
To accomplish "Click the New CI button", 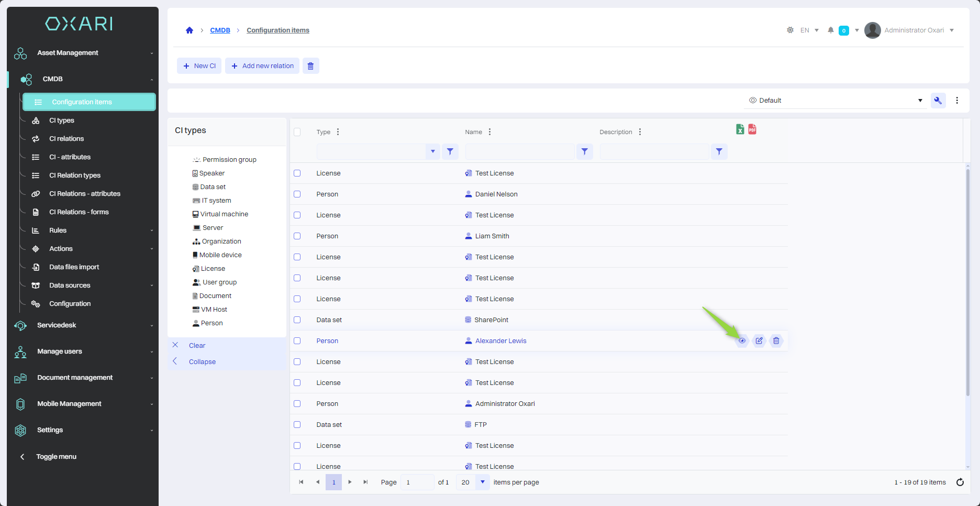I will pyautogui.click(x=199, y=66).
